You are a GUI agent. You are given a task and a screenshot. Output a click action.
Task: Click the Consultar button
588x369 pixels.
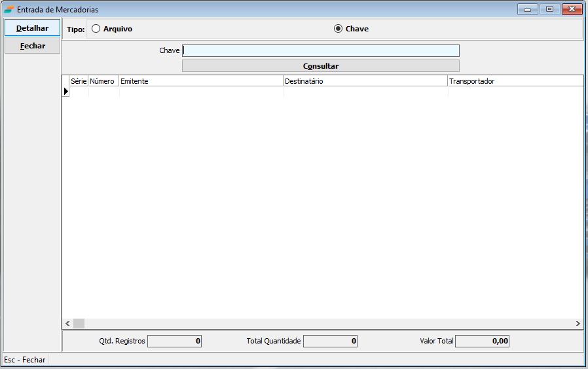pyautogui.click(x=320, y=66)
